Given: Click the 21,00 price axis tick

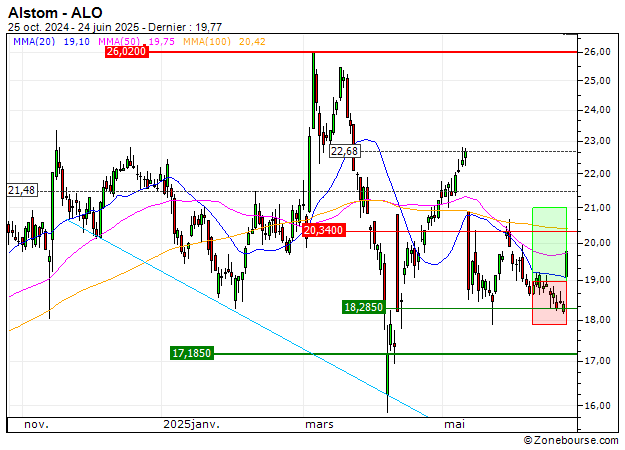Looking at the screenshot, I should point(597,208).
